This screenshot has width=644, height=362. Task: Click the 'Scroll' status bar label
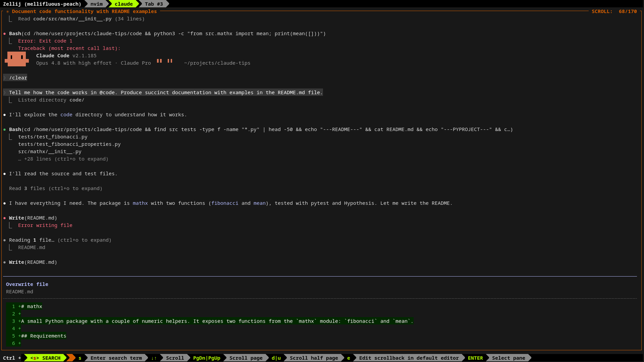tap(175, 358)
